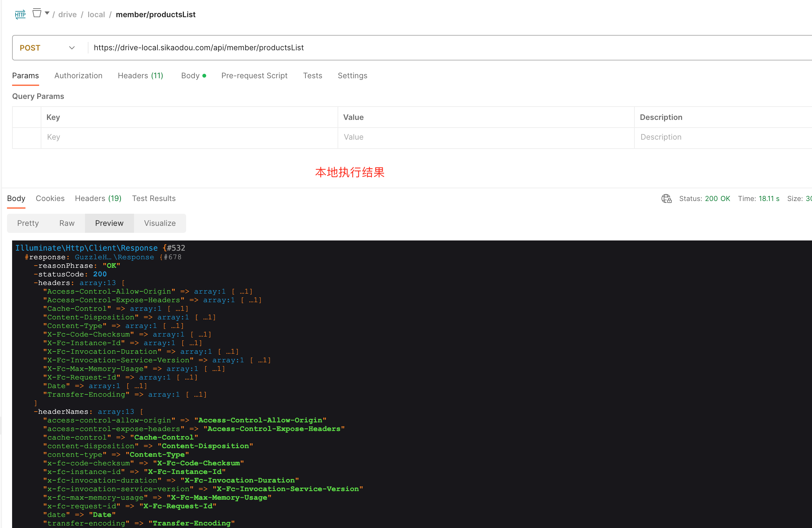Open the Authorization tab
Viewport: 812px width, 528px height.
click(x=79, y=76)
